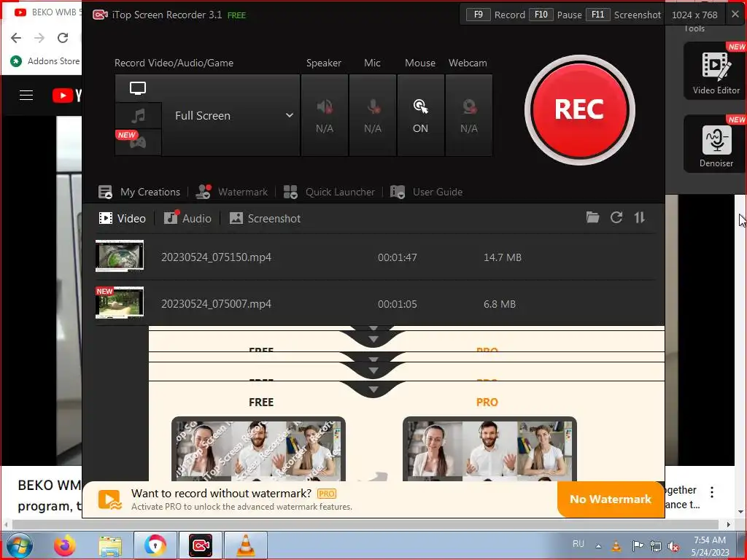Open YouTube video more options menu

tap(712, 492)
